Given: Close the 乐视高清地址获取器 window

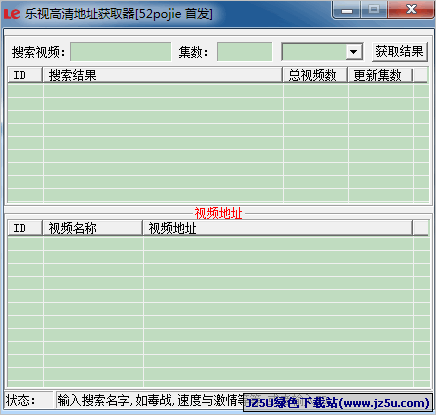Looking at the screenshot, I should coord(411,10).
